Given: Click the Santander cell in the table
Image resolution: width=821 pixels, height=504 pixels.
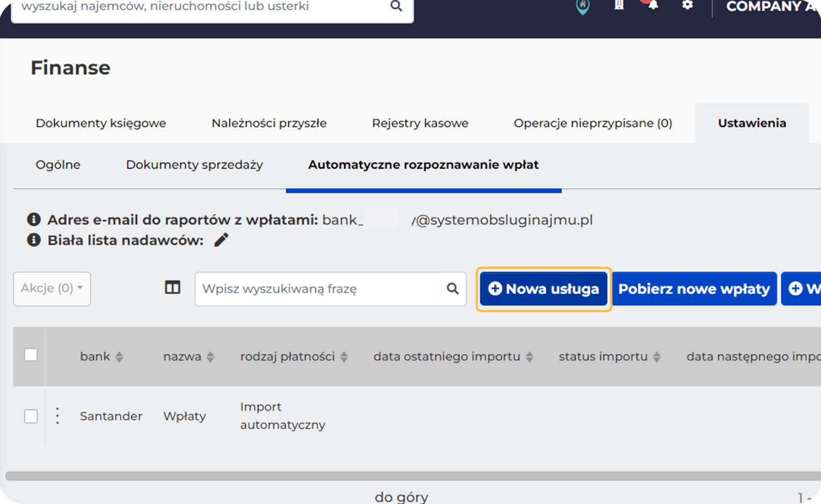Looking at the screenshot, I should (111, 416).
